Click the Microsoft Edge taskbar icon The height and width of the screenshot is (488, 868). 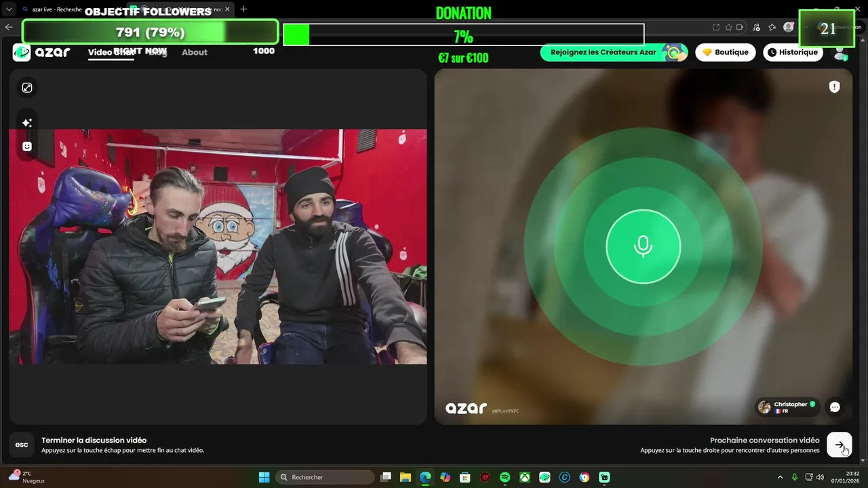click(x=425, y=477)
